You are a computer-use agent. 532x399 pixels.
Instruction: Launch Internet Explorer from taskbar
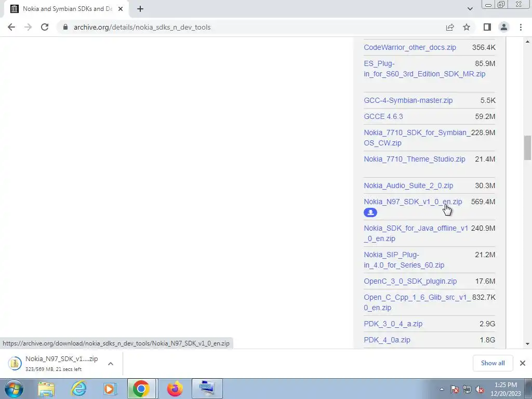point(79,389)
